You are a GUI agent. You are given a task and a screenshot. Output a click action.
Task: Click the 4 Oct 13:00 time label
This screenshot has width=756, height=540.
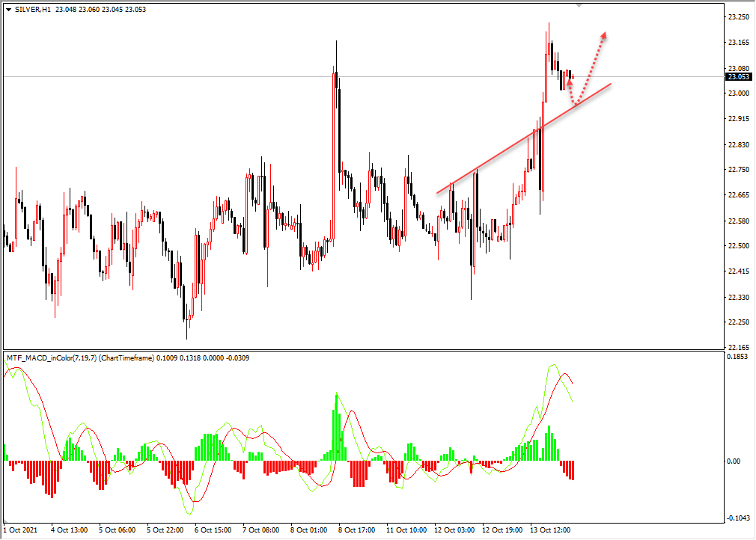pyautogui.click(x=70, y=530)
